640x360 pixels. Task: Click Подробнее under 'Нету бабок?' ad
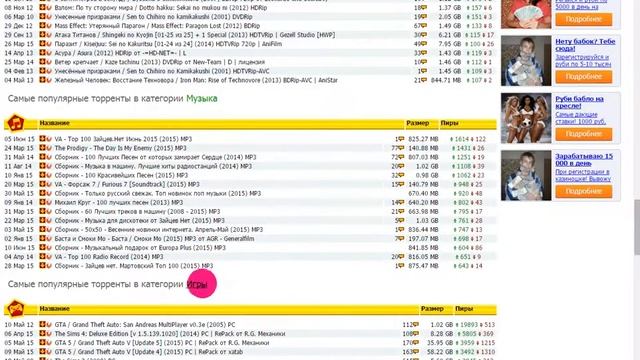pyautogui.click(x=584, y=77)
